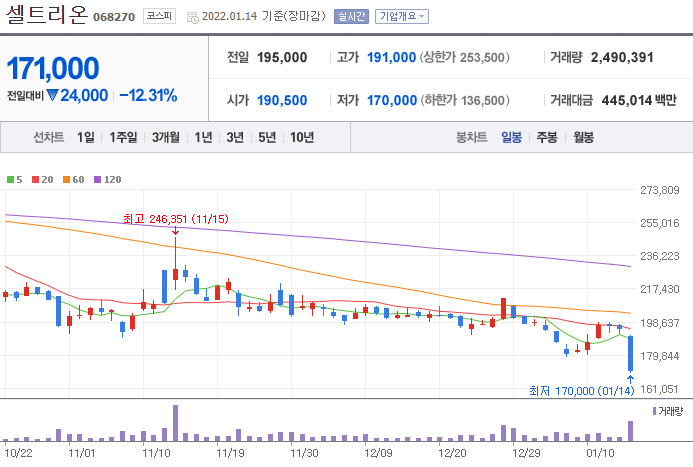Screen dimensions: 693x467
Task: Click the 161,051 price axis label
Action: (x=660, y=389)
